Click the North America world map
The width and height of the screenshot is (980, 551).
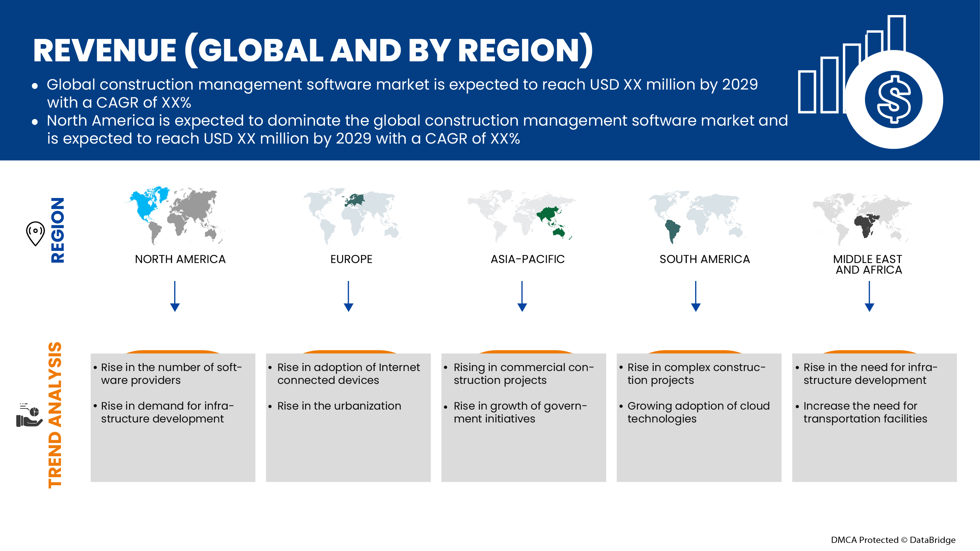pyautogui.click(x=174, y=215)
